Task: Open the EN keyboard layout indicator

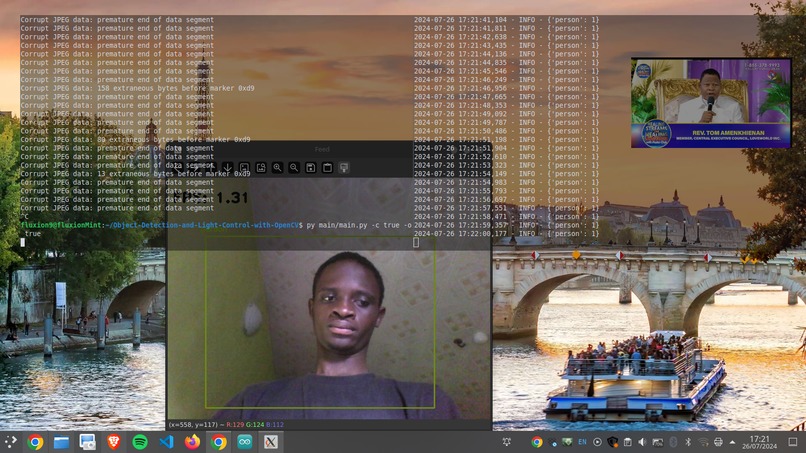Action: [x=582, y=442]
